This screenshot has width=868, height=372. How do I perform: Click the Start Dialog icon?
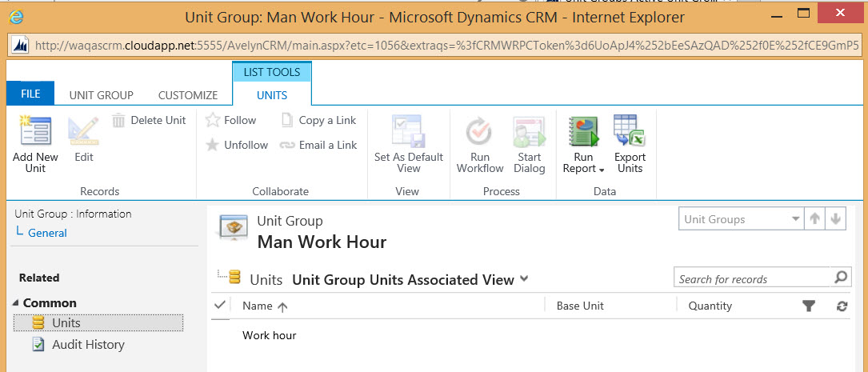[530, 130]
